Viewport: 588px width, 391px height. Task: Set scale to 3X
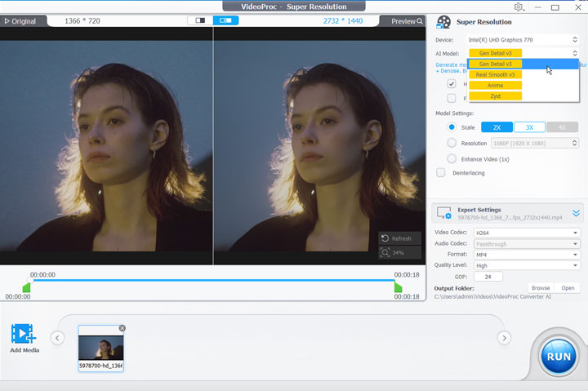[x=529, y=127]
